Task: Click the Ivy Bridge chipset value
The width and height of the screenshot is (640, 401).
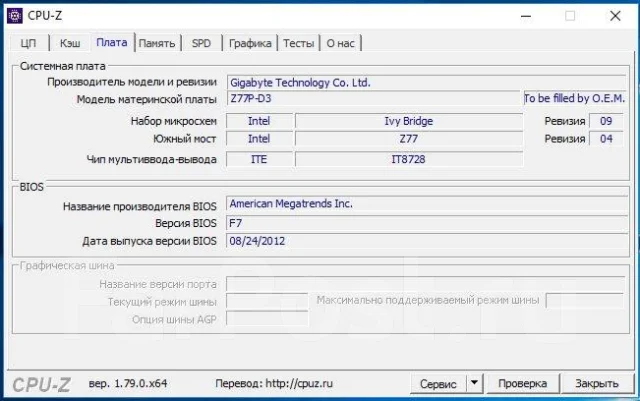Action: coord(409,121)
